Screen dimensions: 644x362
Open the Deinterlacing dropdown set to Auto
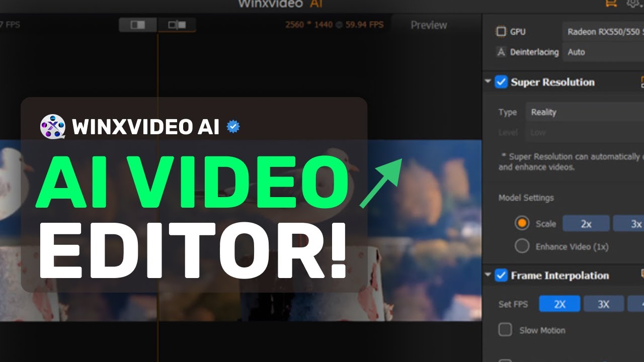pos(603,52)
